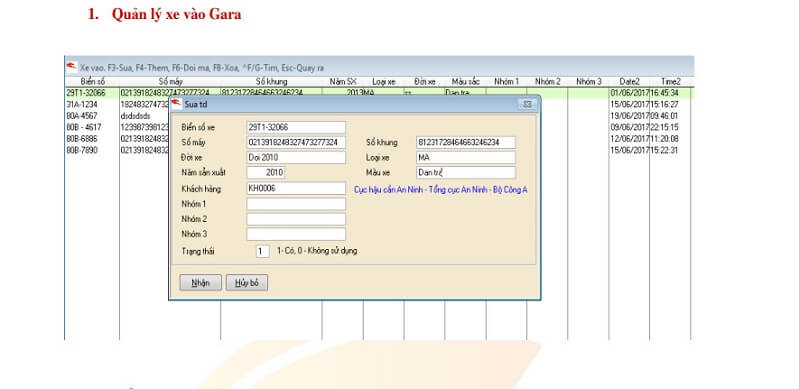Click the Nhóm 1 column header

click(506, 82)
